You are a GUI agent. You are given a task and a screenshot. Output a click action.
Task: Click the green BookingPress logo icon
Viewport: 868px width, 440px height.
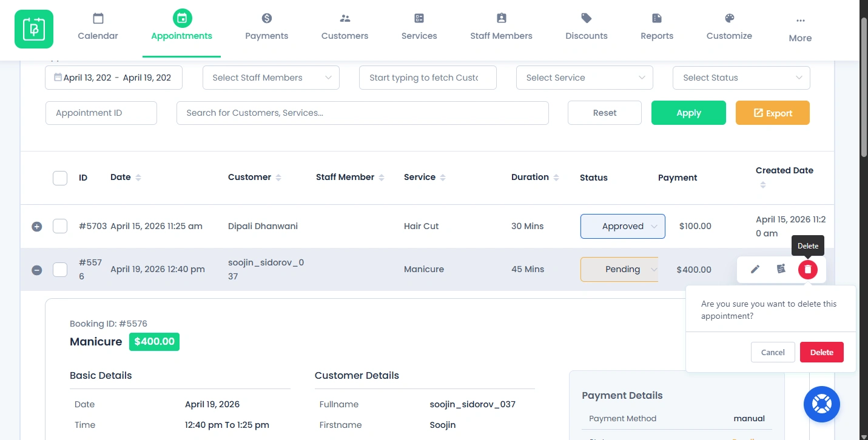pyautogui.click(x=34, y=29)
